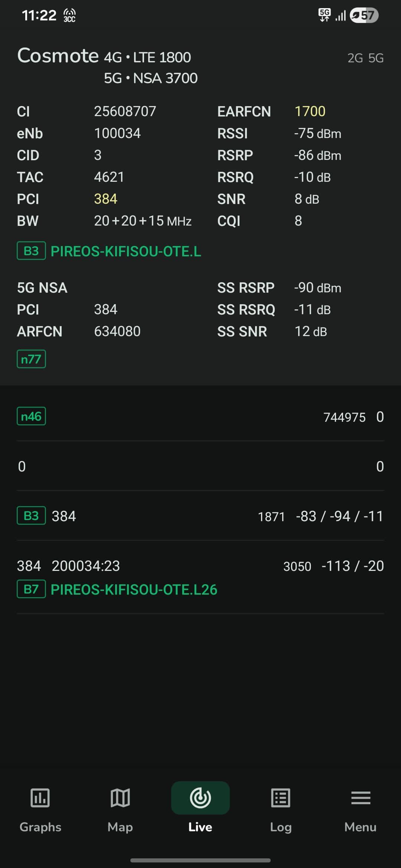This screenshot has height=868, width=401.
Task: Tap the n77 band badge
Action: click(x=31, y=359)
